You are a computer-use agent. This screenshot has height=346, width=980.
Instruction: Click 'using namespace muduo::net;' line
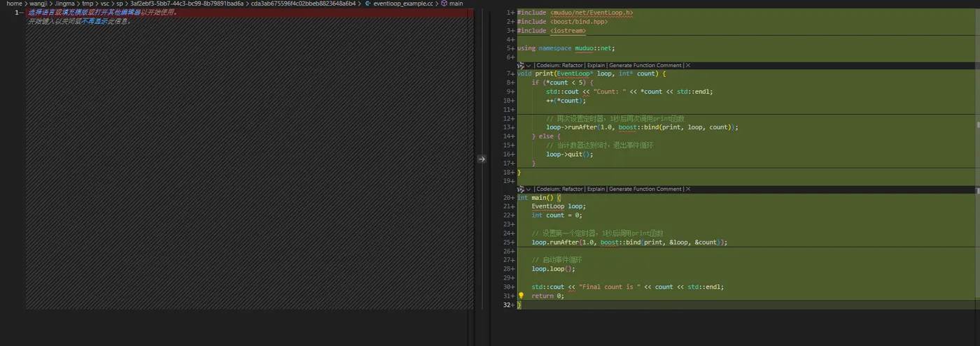[x=566, y=48]
